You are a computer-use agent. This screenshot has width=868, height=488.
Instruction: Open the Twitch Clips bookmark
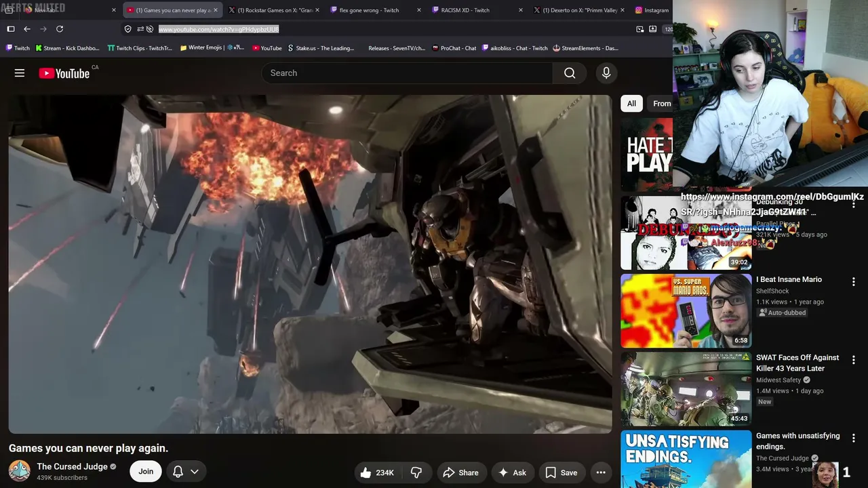tap(140, 48)
